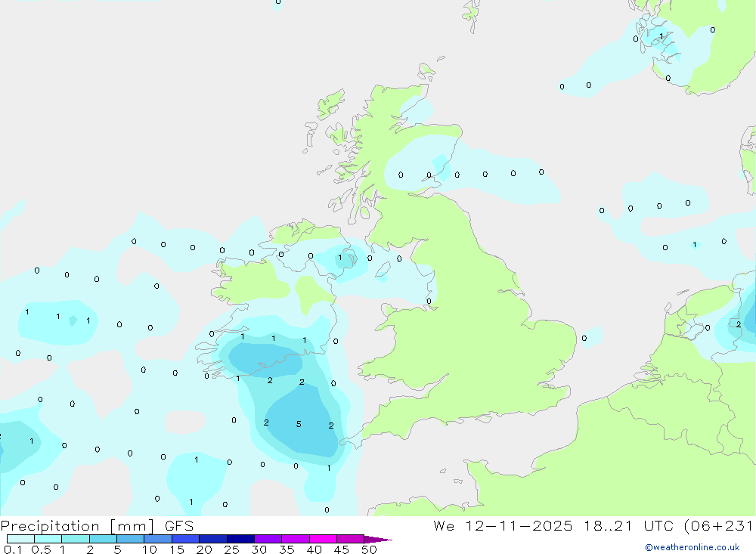Select the violet 30–35 legend swatch

tap(268, 539)
